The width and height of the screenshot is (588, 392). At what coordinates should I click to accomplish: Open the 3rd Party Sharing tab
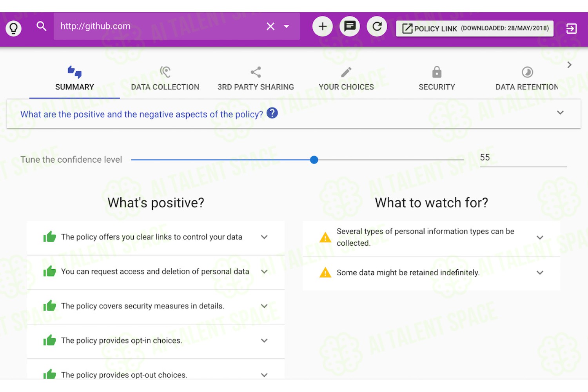tap(256, 79)
